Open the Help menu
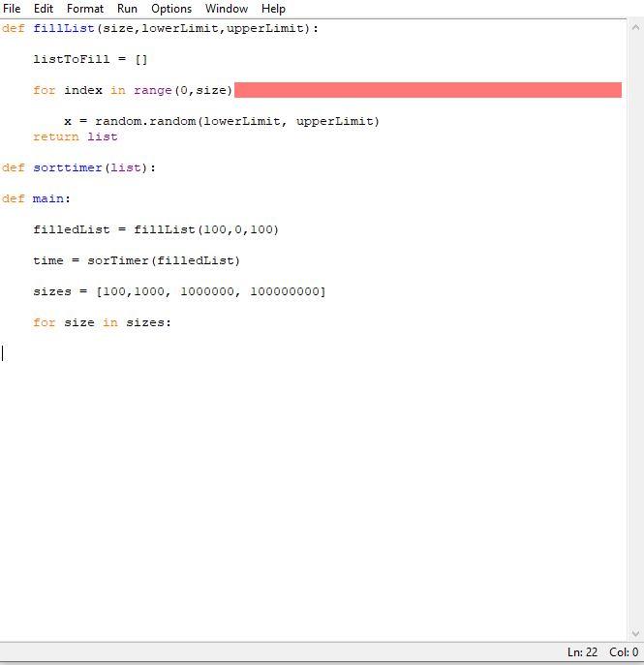The image size is (644, 665). point(273,9)
